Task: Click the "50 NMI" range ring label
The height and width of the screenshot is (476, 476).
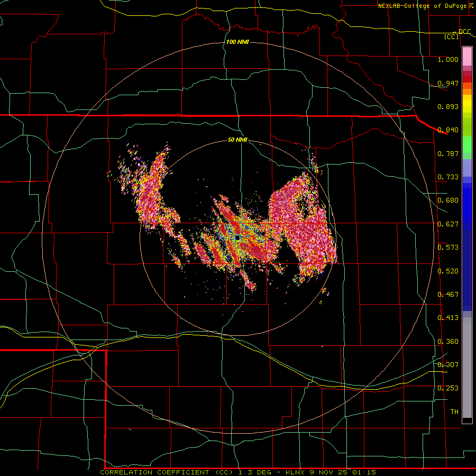Action: click(x=237, y=140)
